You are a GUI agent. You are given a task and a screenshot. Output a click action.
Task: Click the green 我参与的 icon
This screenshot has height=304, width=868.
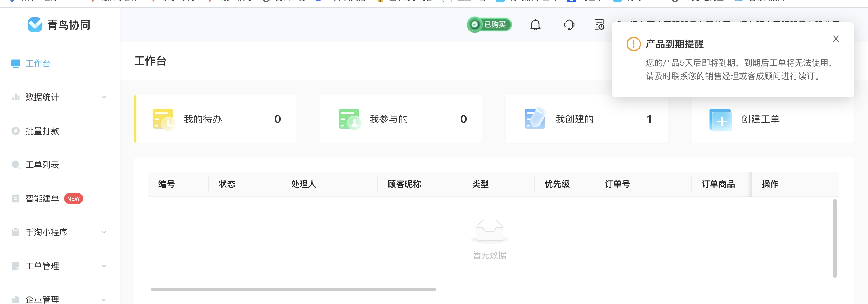pos(349,119)
